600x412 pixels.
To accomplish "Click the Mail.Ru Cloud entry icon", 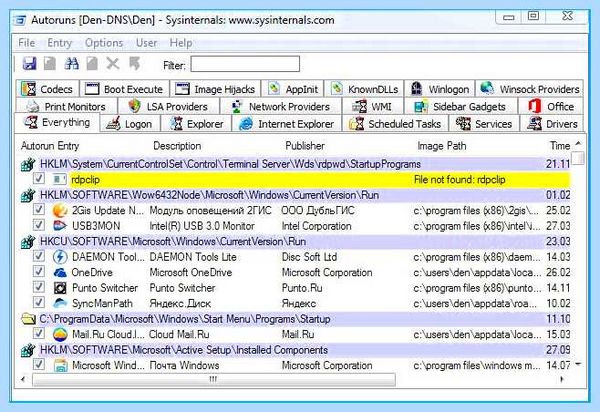I will (x=60, y=334).
